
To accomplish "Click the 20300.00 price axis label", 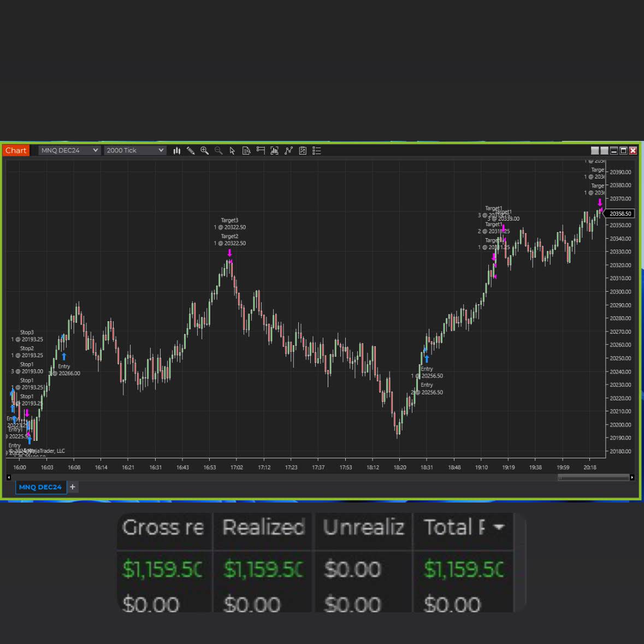I will click(620, 292).
